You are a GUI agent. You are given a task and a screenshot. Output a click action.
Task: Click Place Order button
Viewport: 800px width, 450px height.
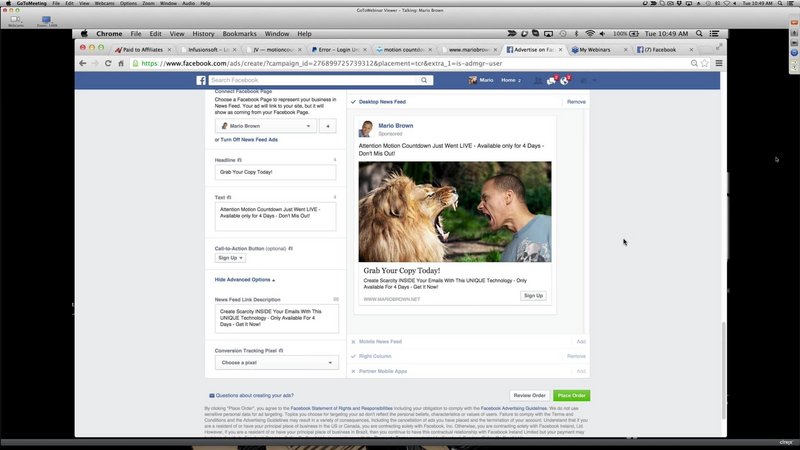click(x=571, y=395)
